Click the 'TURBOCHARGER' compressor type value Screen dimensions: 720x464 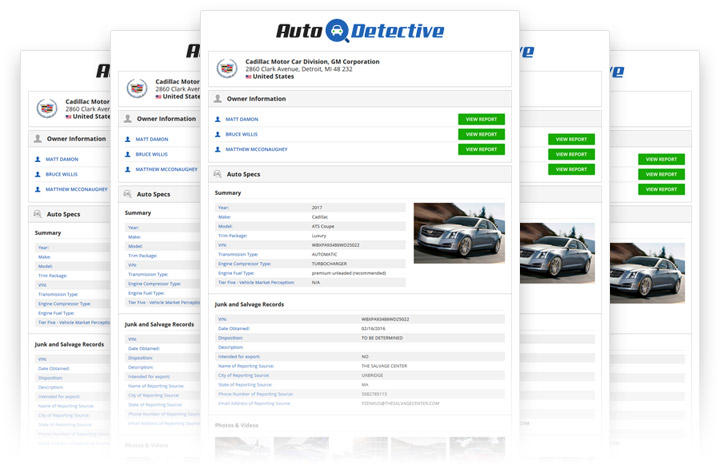[329, 264]
